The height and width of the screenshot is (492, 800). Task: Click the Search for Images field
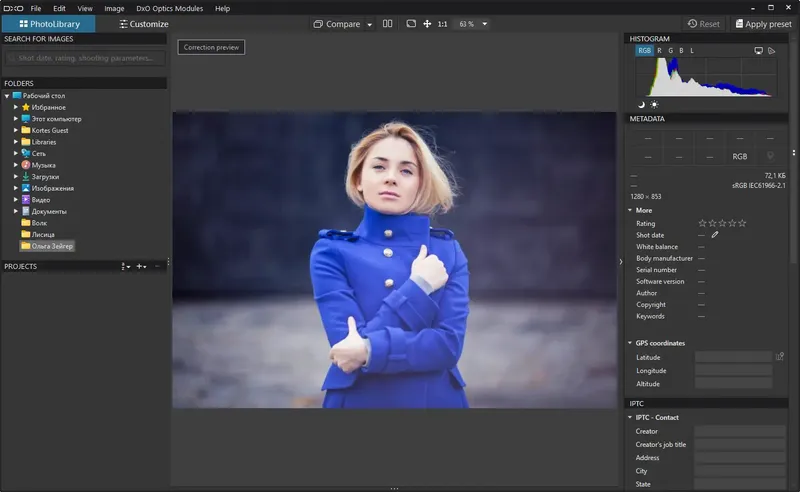tap(83, 57)
